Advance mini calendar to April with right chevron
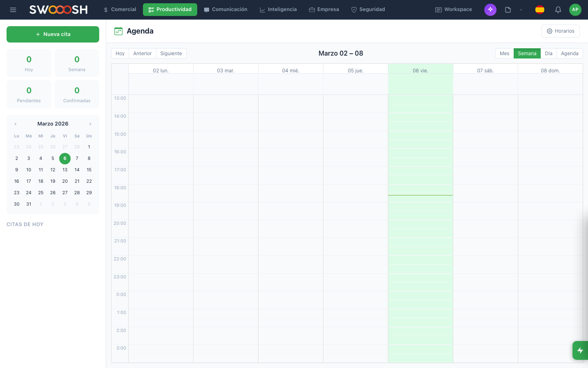 (x=90, y=123)
